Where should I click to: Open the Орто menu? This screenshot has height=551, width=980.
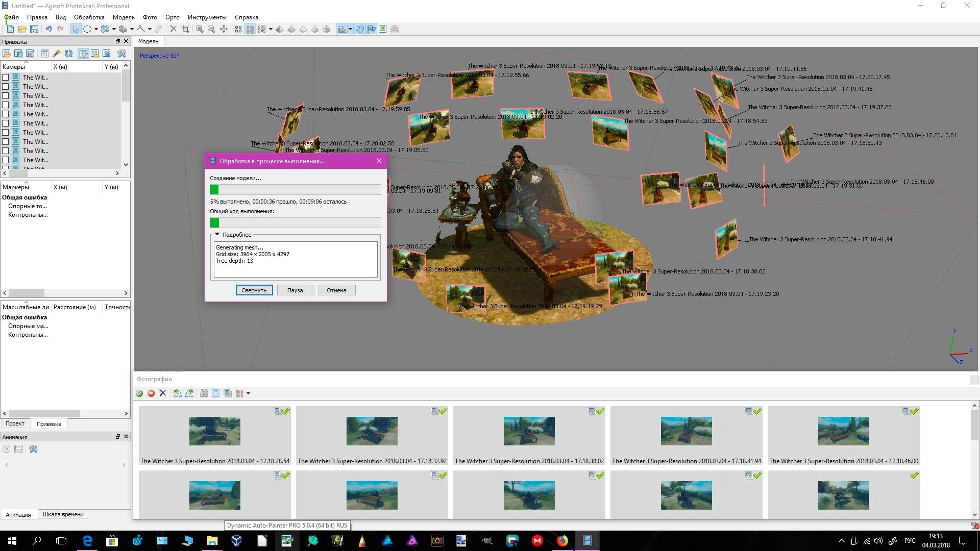173,17
